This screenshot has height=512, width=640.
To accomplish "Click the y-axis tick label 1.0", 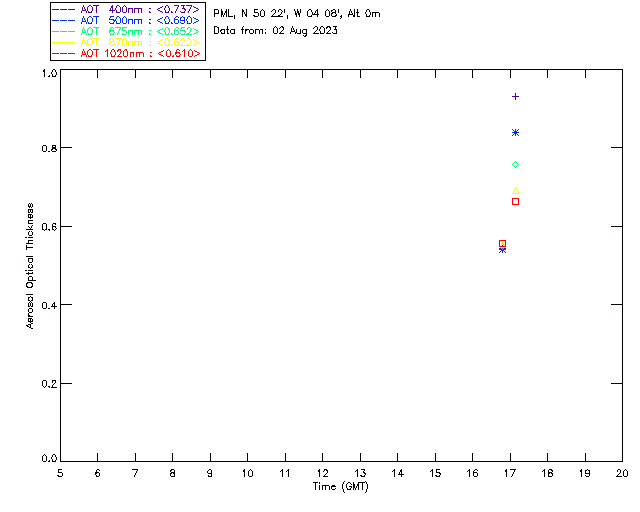I will (49, 73).
